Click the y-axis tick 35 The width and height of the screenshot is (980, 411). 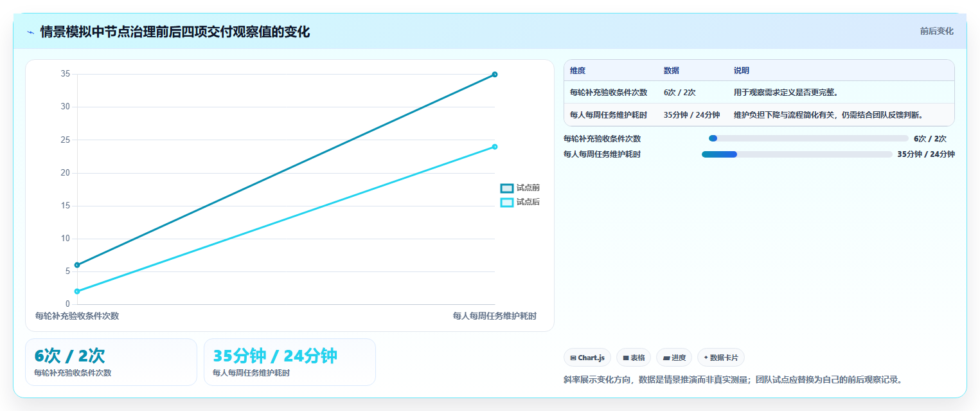(x=66, y=74)
